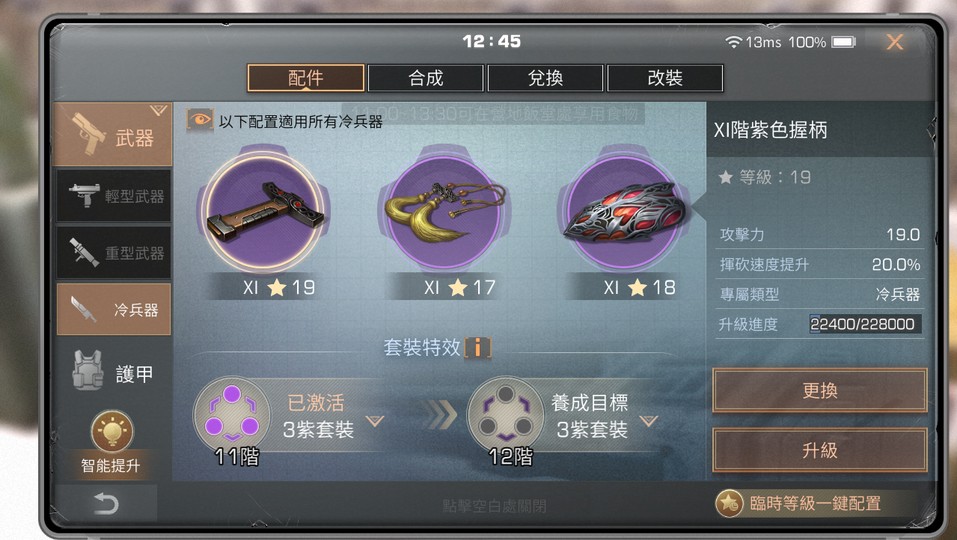Select the red ornate blade accessory level 18
This screenshot has height=540, width=957.
point(624,211)
